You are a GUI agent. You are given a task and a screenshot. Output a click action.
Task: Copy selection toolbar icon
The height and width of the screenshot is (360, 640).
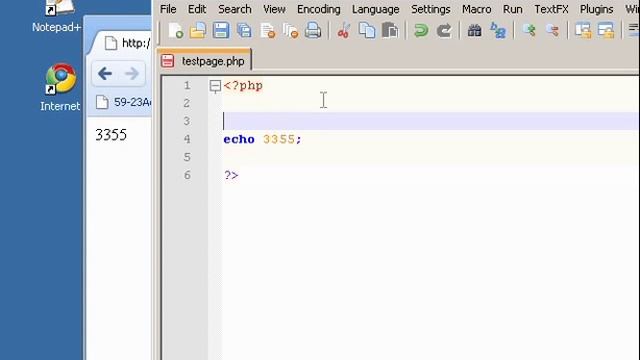[367, 31]
